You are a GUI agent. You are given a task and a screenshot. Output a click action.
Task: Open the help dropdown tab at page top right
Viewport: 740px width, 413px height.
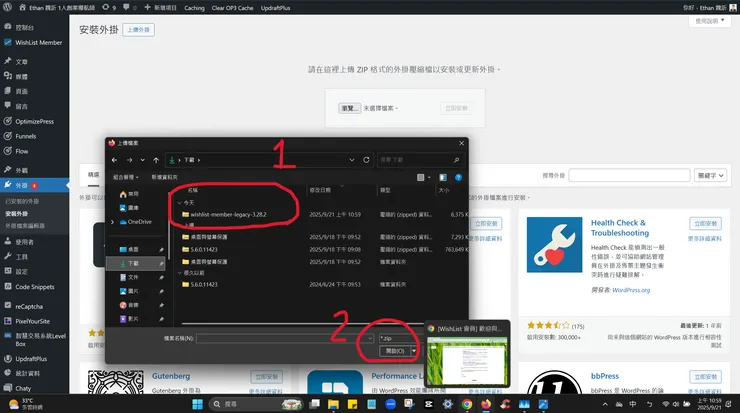point(709,21)
